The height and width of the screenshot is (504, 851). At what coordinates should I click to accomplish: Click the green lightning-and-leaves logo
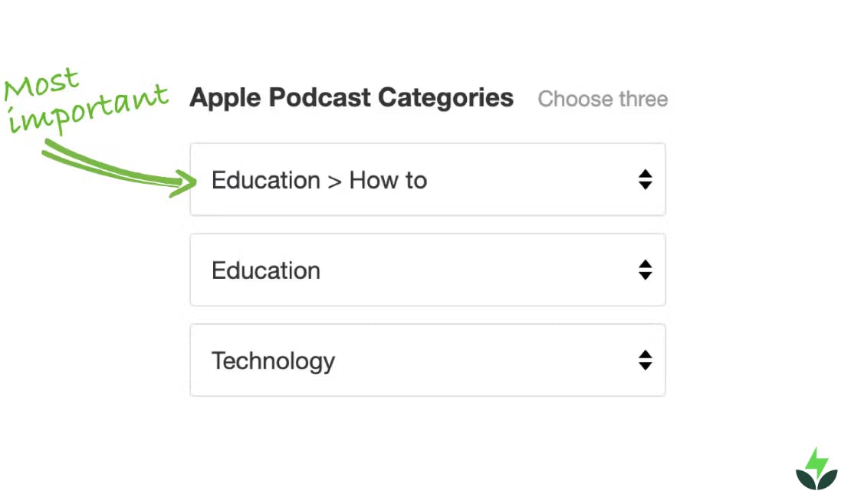[816, 467]
